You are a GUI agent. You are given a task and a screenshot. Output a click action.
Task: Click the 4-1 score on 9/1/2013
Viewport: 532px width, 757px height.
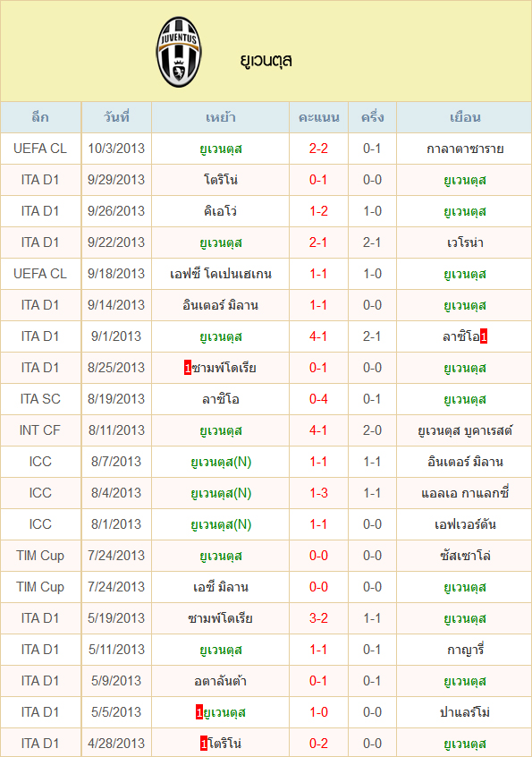click(318, 336)
